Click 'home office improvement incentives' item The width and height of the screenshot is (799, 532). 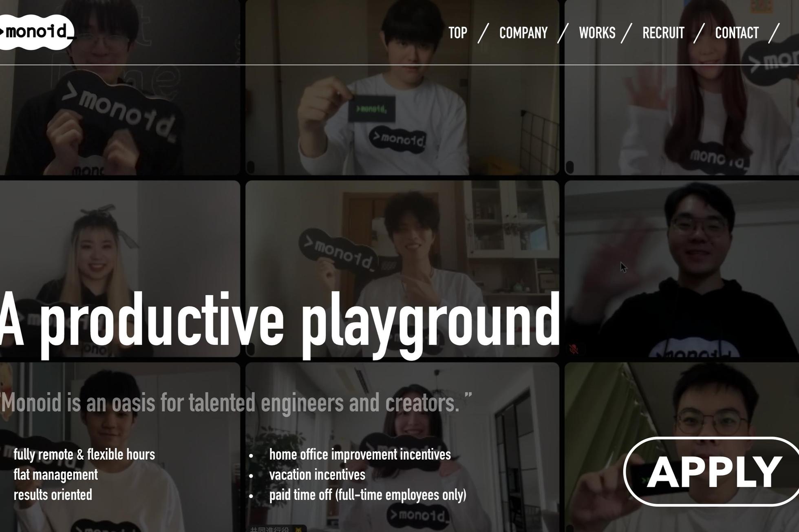click(x=360, y=455)
